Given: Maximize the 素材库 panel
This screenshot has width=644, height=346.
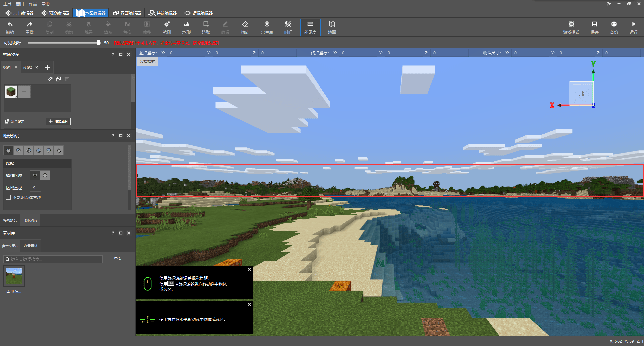Looking at the screenshot, I should pos(121,233).
